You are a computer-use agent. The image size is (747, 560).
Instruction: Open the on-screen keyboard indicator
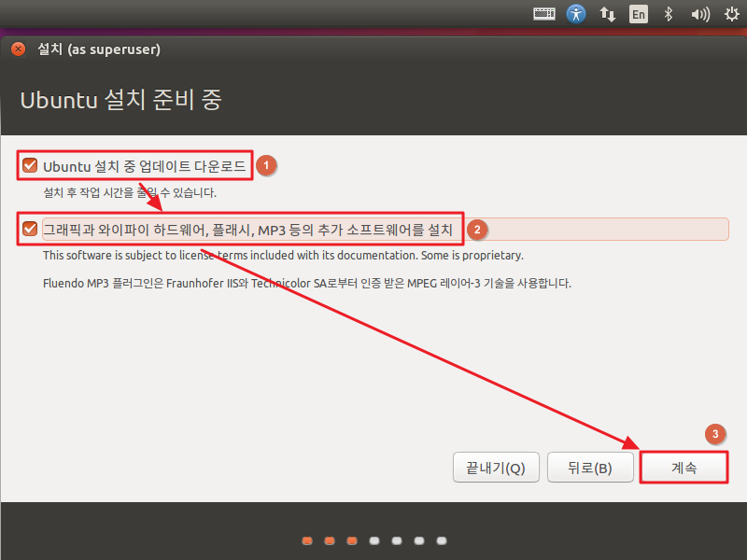coord(544,14)
